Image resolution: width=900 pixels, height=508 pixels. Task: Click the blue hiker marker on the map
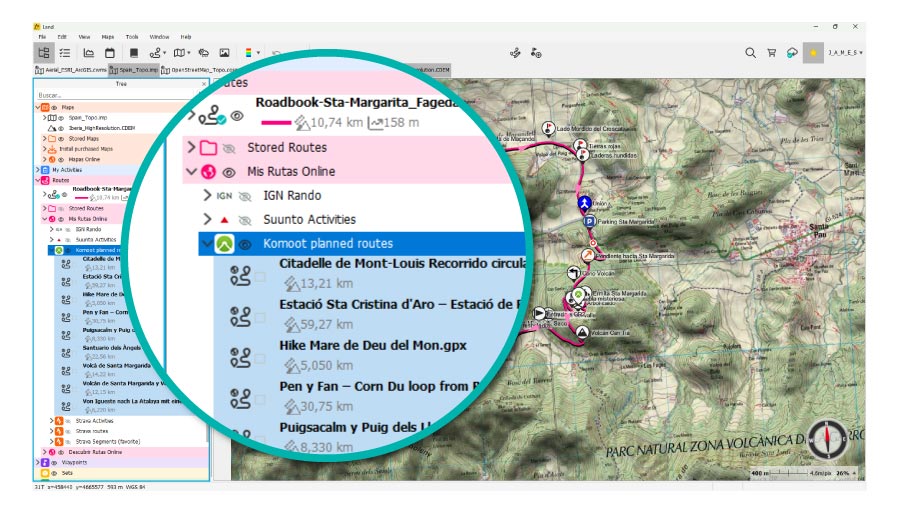tap(584, 203)
